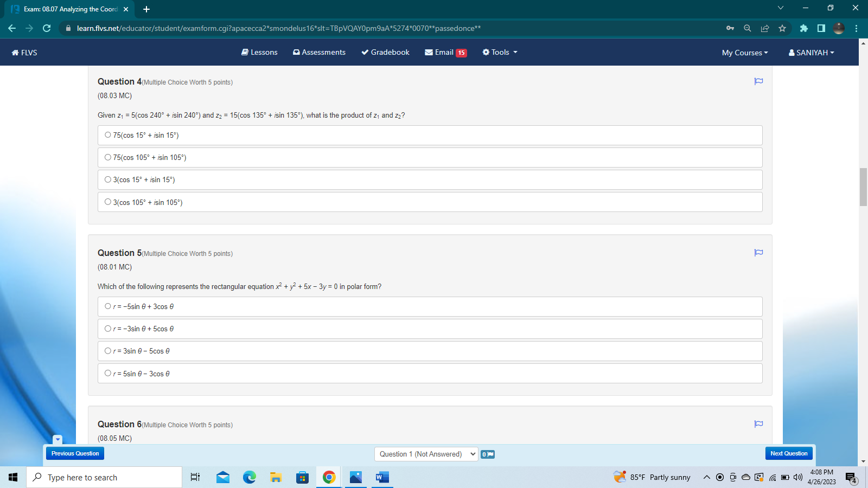Show hidden system tray icons

point(706,477)
